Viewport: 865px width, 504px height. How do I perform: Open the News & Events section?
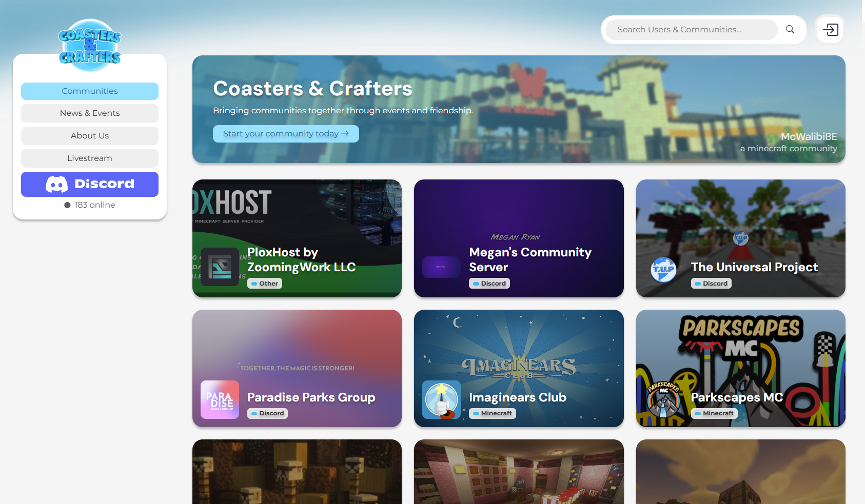coord(90,113)
